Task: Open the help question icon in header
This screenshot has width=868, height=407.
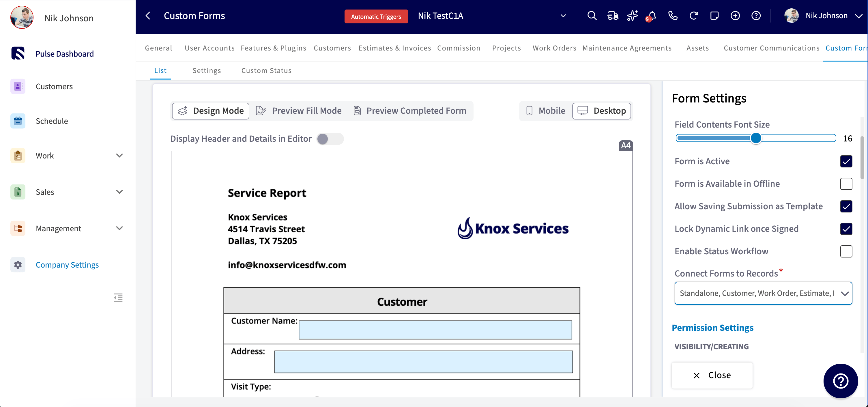Action: [x=756, y=16]
